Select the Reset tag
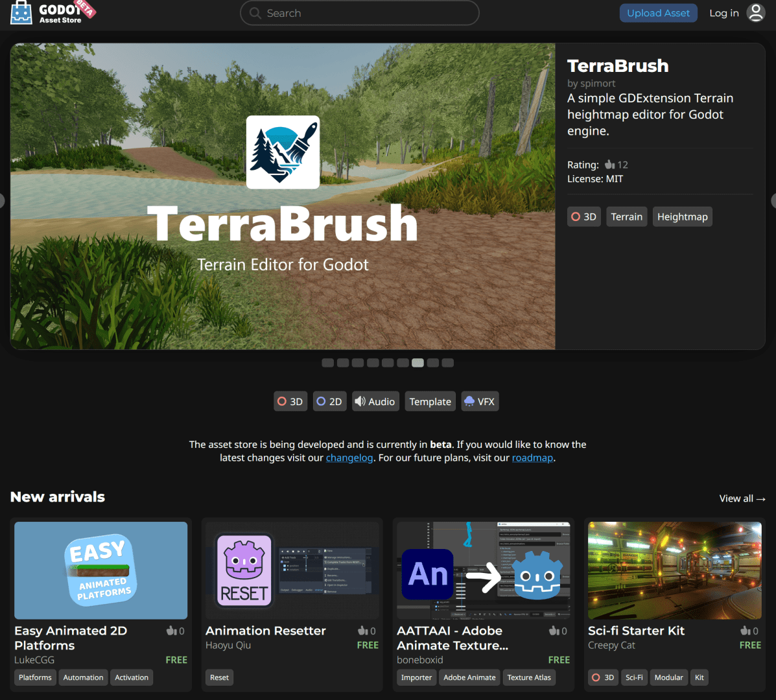This screenshot has width=776, height=700. 219,677
